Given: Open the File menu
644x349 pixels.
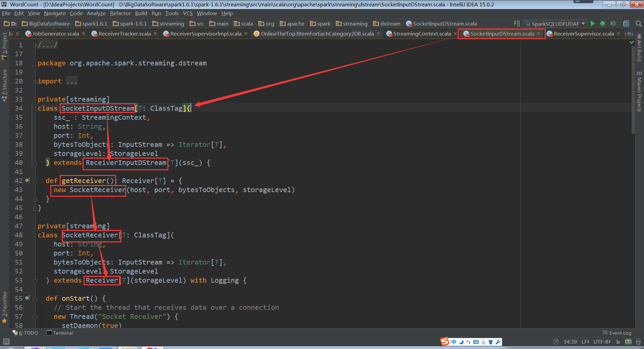Looking at the screenshot, I should click(x=6, y=13).
